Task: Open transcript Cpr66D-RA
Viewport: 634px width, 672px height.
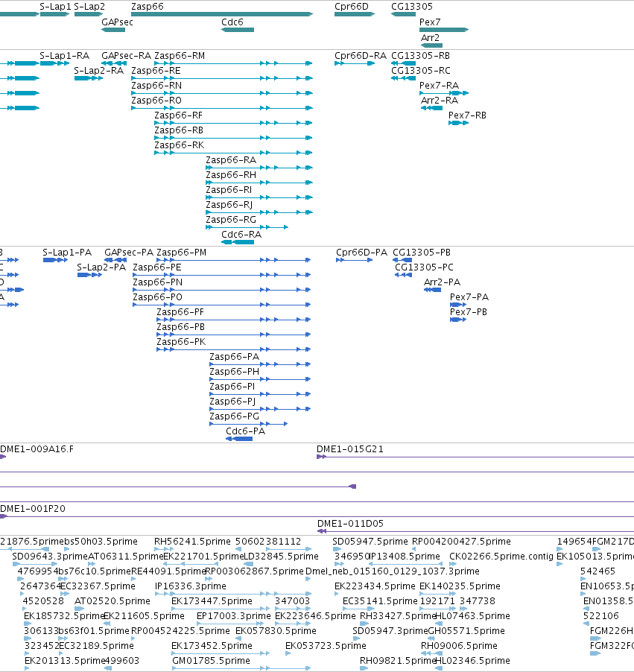Action: pos(360,56)
